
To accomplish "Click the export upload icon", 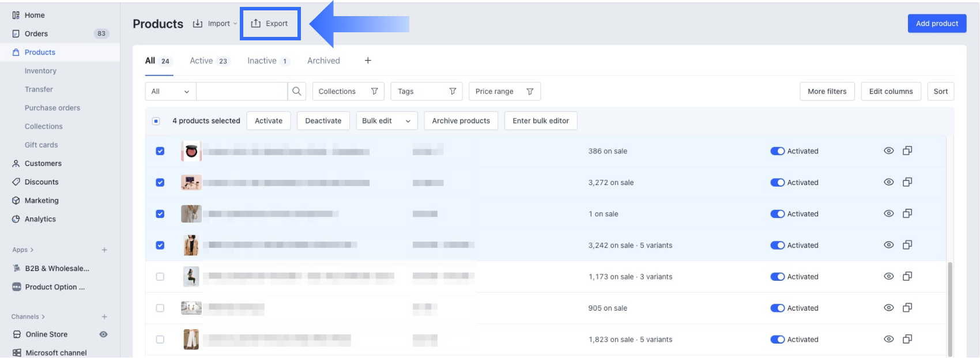I will click(256, 24).
